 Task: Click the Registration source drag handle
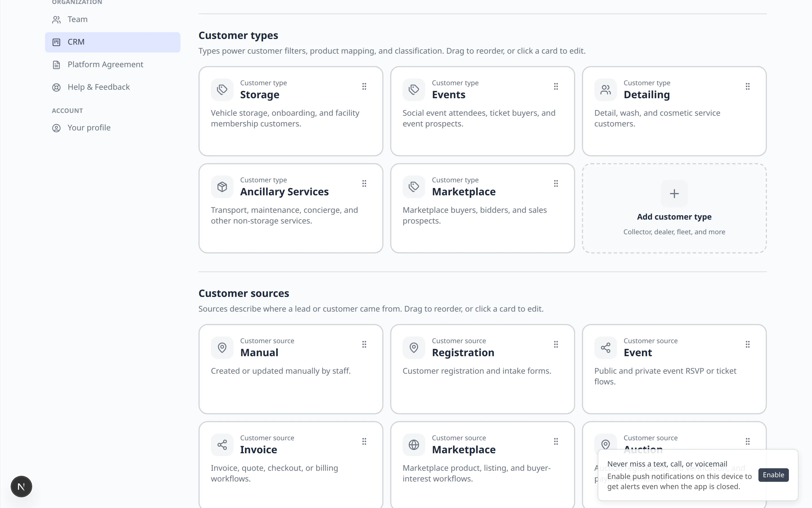tap(556, 344)
